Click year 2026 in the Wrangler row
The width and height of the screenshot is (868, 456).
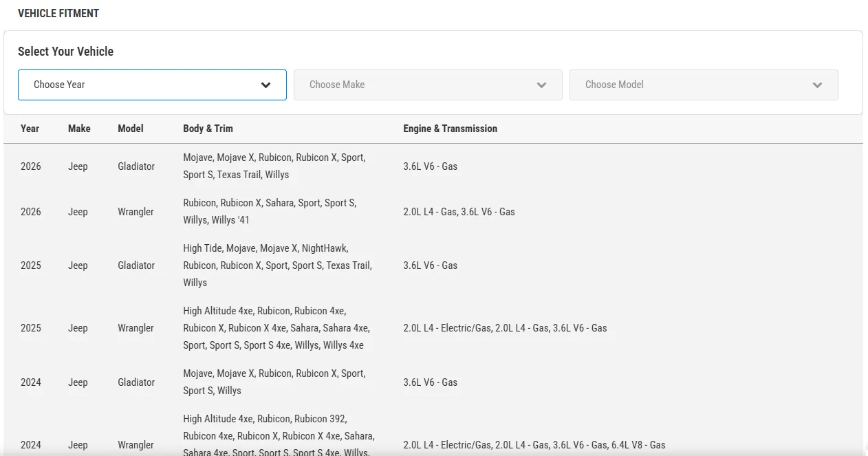click(31, 212)
